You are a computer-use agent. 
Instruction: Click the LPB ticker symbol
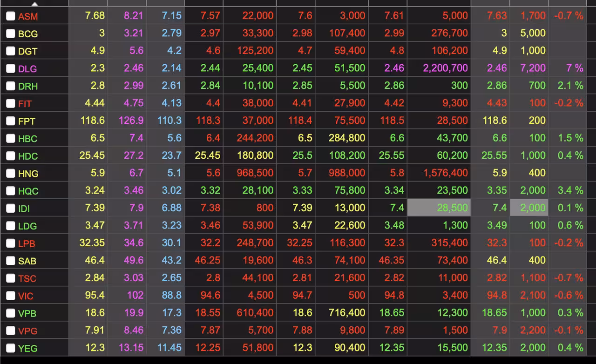27,243
